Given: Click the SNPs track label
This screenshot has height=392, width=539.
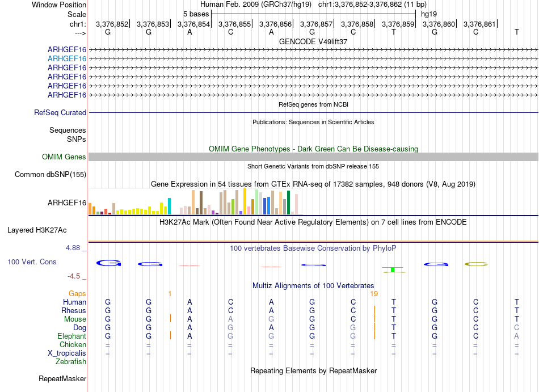Looking at the screenshot, I should (x=77, y=139).
